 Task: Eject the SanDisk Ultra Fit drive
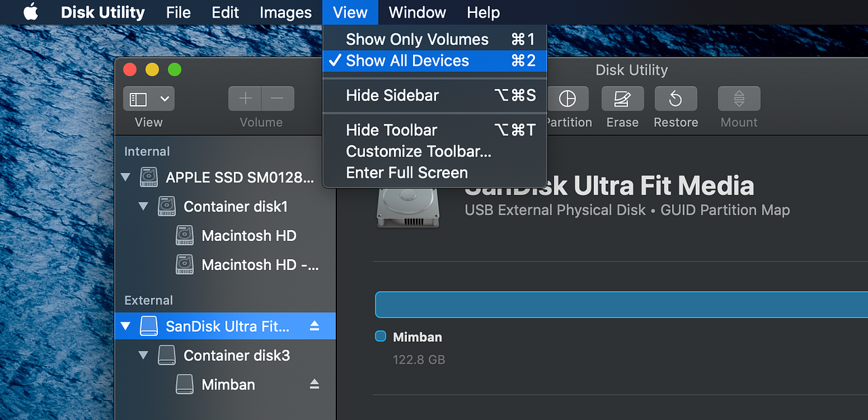[x=314, y=326]
